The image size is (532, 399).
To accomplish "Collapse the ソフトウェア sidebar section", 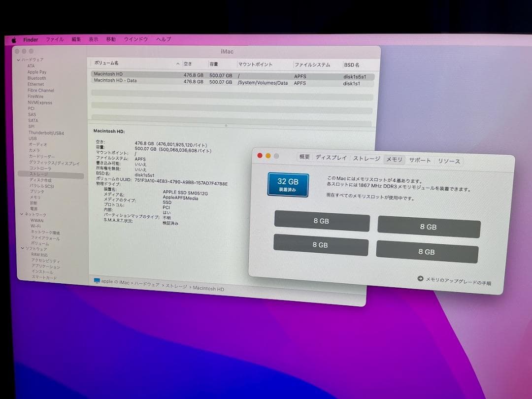I will coord(21,249).
